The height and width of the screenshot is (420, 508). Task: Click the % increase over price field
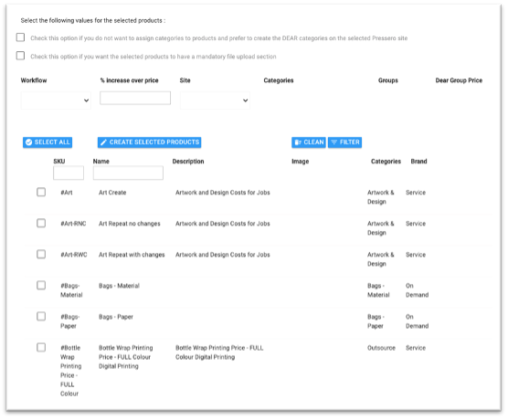pos(135,98)
